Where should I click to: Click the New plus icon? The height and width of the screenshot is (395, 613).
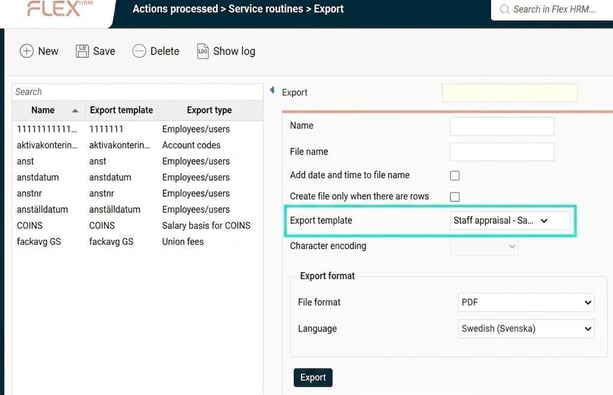(x=27, y=51)
